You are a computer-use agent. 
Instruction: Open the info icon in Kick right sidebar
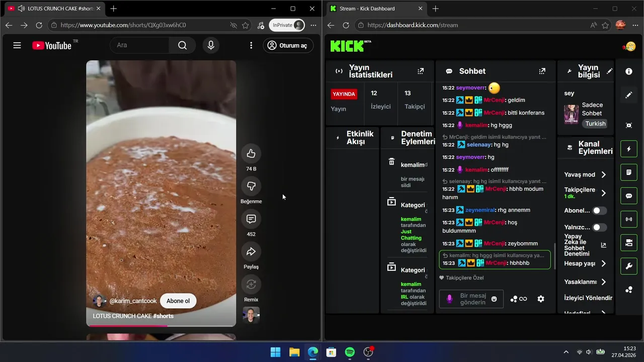tap(629, 71)
